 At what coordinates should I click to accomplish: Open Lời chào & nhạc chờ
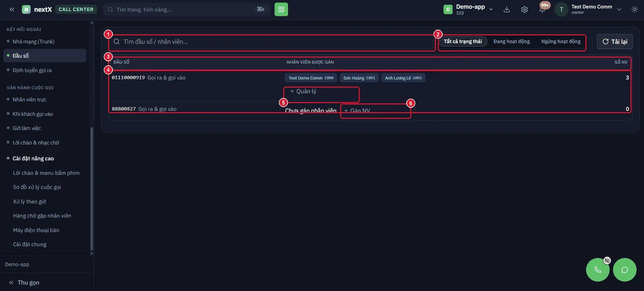(36, 143)
